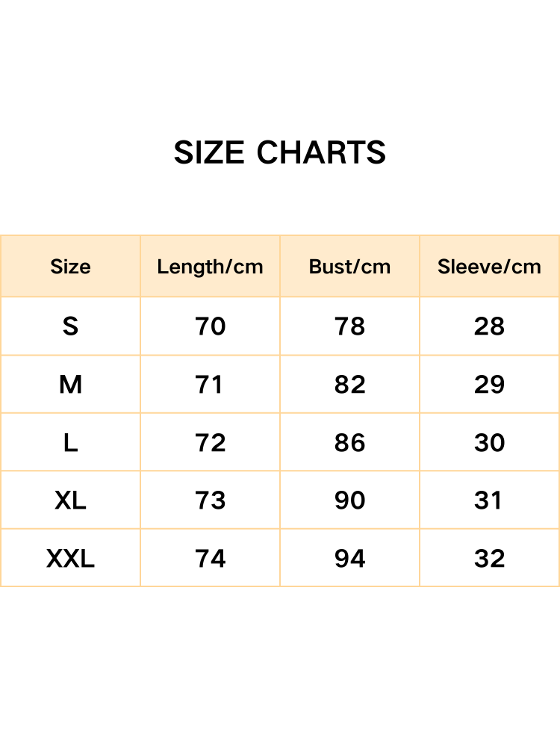
Task: Click the Sleeve/cm column header
Action: [489, 267]
